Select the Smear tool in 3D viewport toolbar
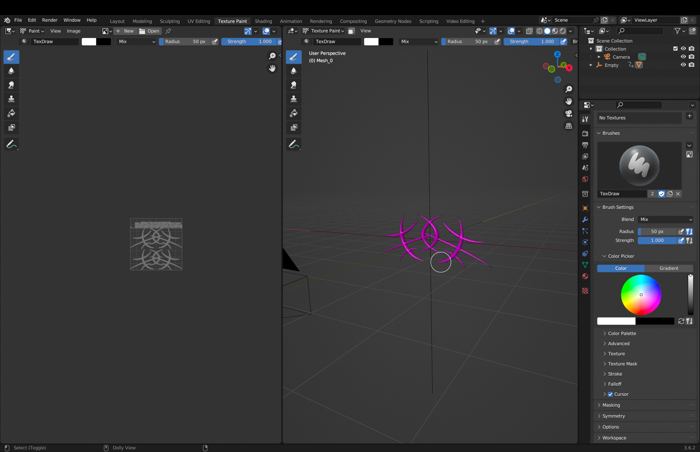This screenshot has width=700, height=452. click(x=293, y=85)
